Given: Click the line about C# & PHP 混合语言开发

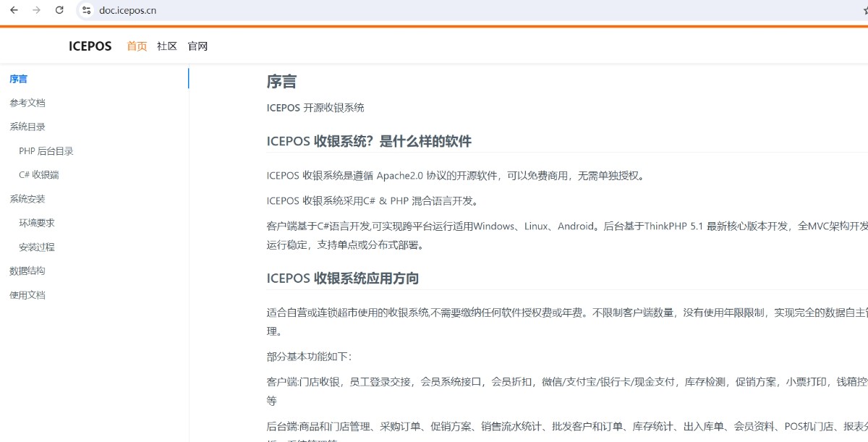Looking at the screenshot, I should tap(373, 200).
